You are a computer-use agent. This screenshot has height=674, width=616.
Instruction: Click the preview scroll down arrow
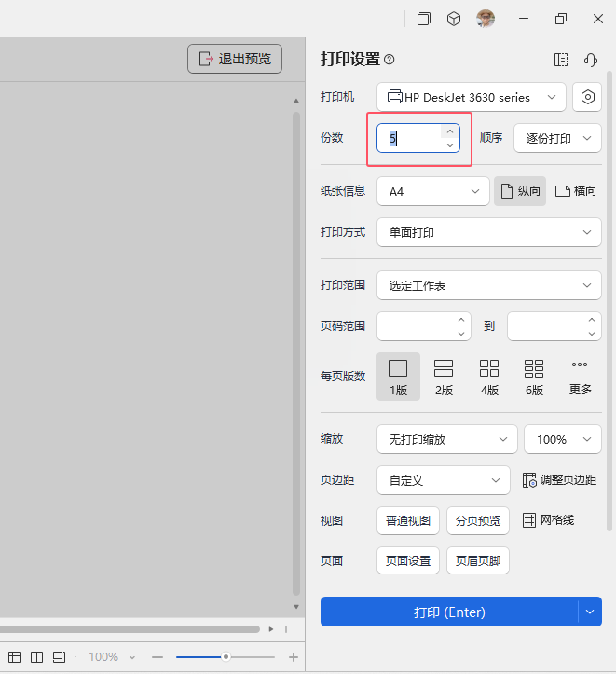pyautogui.click(x=296, y=607)
